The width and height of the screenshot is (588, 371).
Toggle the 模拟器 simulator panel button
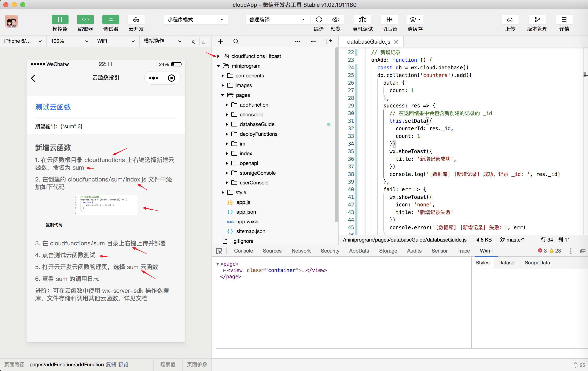(60, 19)
